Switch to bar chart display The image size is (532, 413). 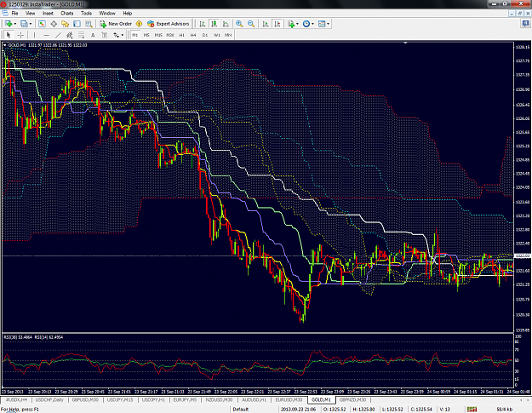tap(203, 24)
